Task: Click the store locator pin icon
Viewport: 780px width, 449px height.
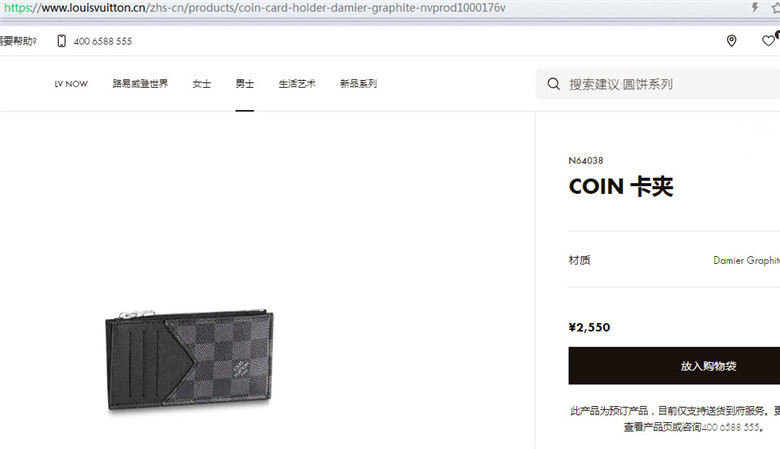Action: 731,41
